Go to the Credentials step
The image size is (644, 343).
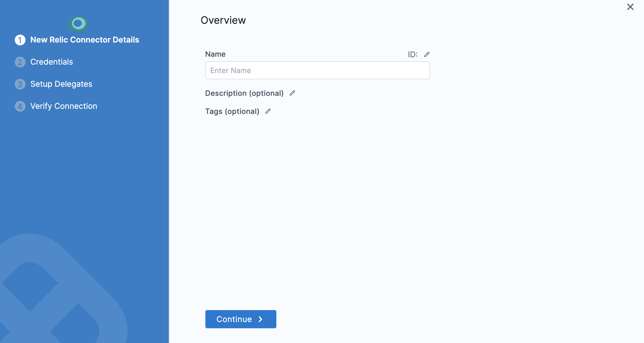point(52,62)
